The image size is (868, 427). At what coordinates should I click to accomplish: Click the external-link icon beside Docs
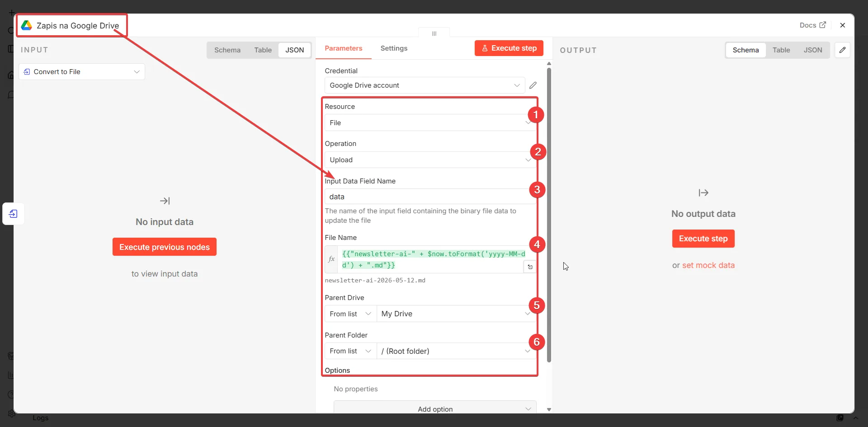822,25
